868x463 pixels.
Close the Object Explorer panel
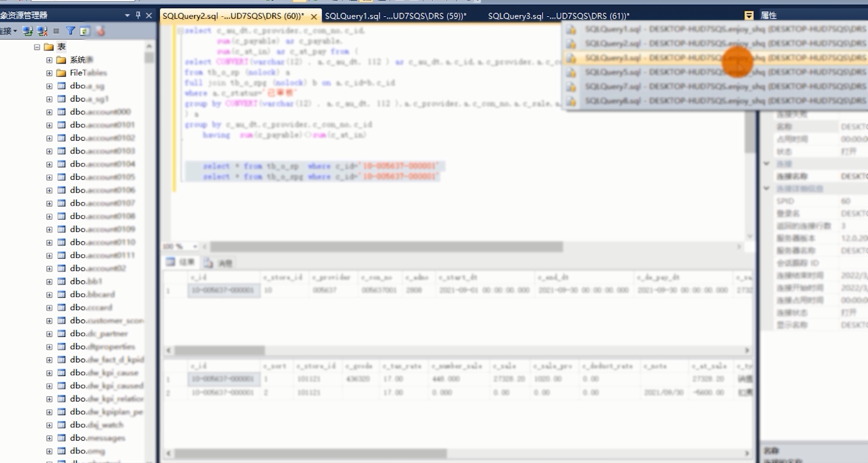pos(150,15)
